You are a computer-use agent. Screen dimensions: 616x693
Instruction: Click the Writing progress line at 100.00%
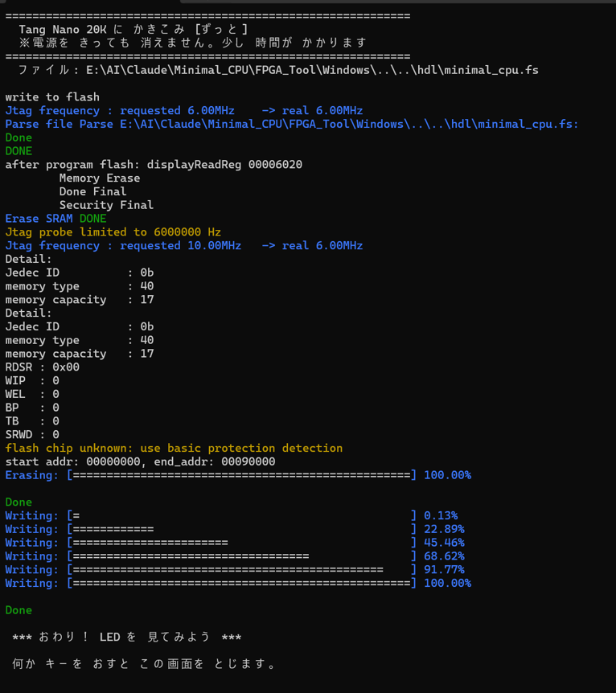pos(238,584)
